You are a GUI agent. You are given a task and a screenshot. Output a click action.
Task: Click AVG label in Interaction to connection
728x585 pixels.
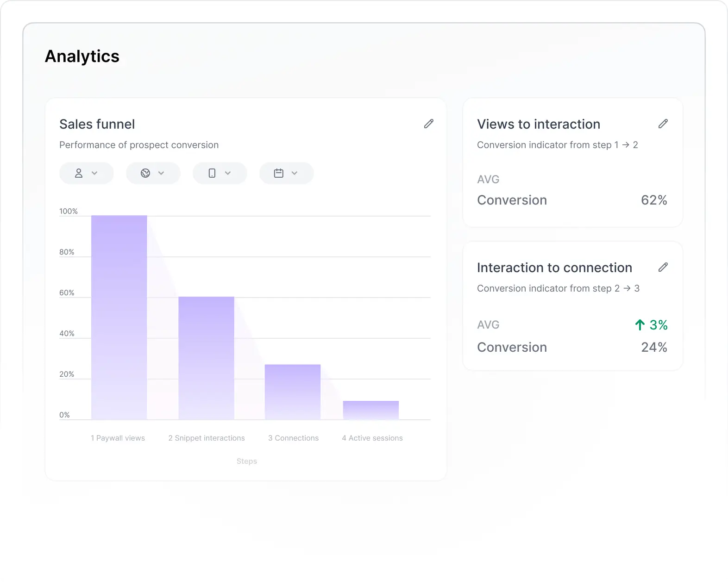488,324
